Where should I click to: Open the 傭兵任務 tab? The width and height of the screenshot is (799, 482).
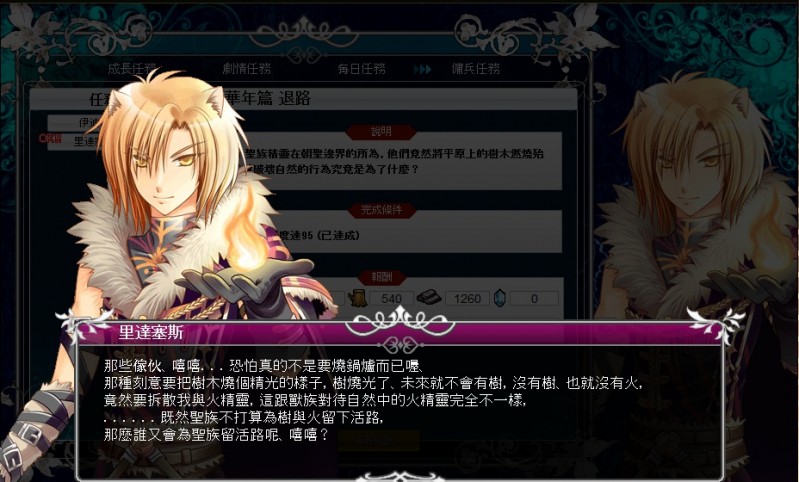476,69
